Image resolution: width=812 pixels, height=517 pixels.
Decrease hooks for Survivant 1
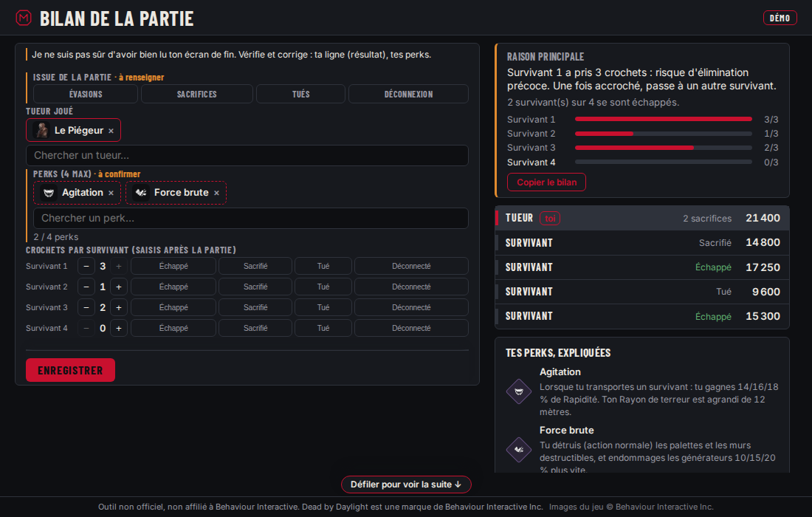[x=86, y=267]
